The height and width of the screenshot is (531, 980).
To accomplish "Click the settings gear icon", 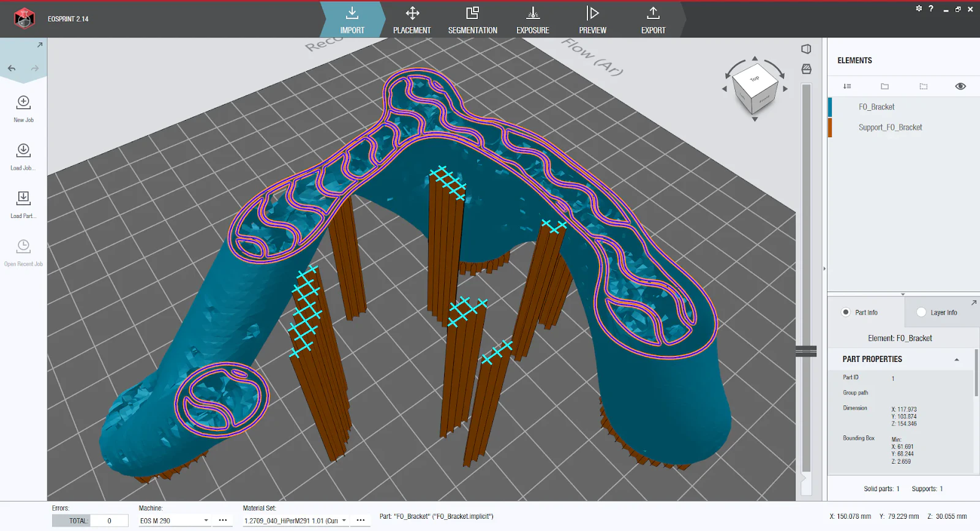I will (x=919, y=9).
